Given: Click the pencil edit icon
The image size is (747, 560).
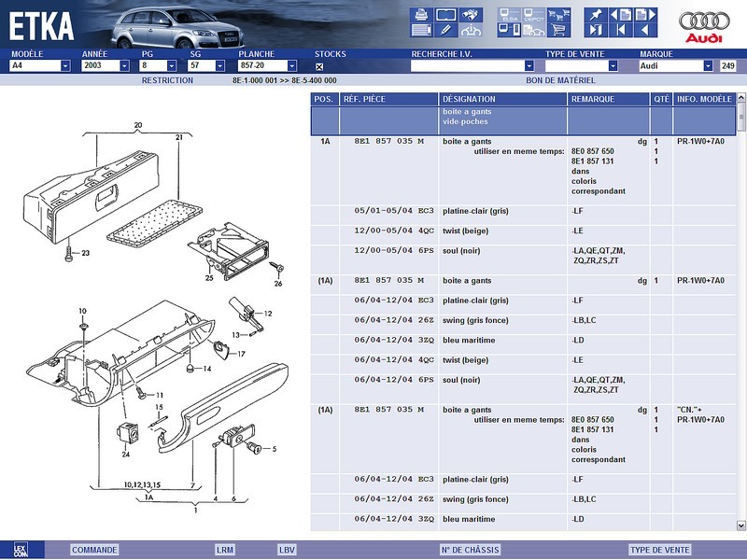Looking at the screenshot, I should [446, 30].
